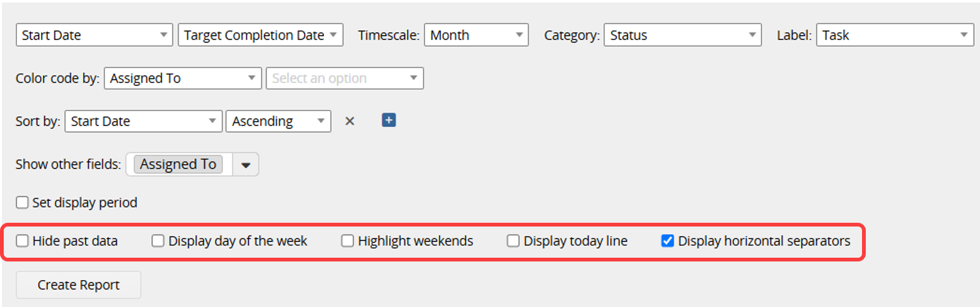Change Timescale from Month
The height and width of the screenshot is (307, 980).
(476, 35)
